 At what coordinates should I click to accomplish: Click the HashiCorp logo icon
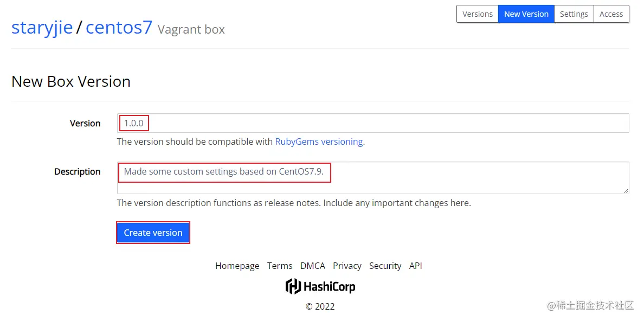pyautogui.click(x=293, y=286)
